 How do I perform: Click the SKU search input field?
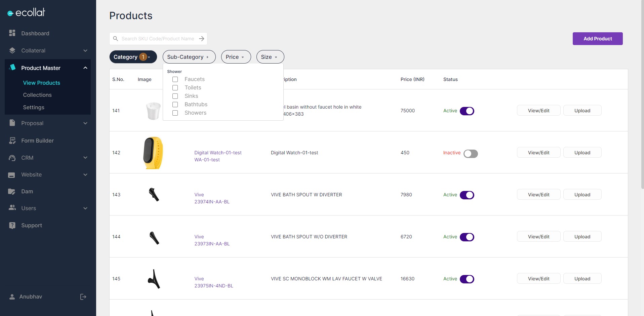[x=157, y=39]
